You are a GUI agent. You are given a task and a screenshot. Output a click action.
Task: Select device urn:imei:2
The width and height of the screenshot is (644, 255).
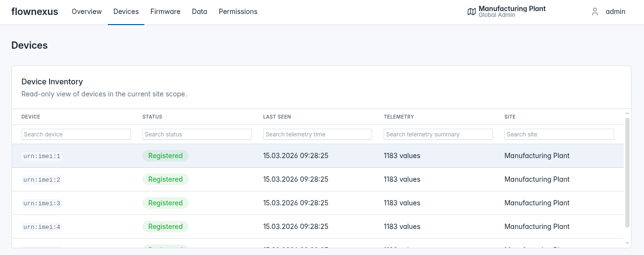[42, 180]
